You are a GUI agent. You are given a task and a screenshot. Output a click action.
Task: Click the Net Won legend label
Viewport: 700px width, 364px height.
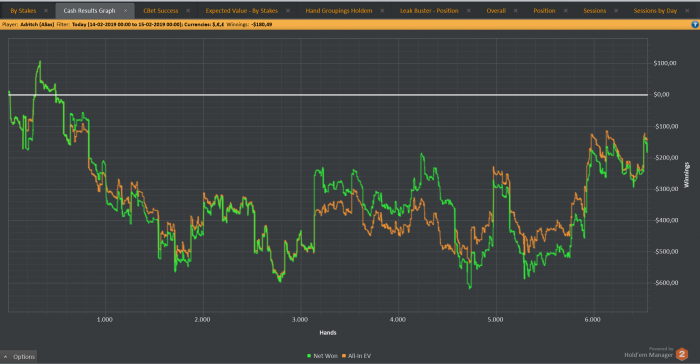[325, 356]
